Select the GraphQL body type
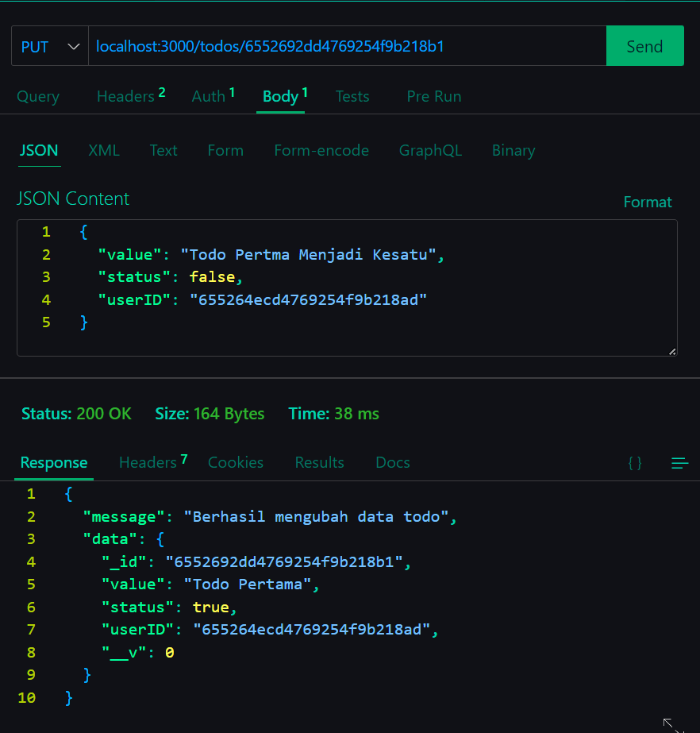This screenshot has height=733, width=700. click(x=430, y=150)
